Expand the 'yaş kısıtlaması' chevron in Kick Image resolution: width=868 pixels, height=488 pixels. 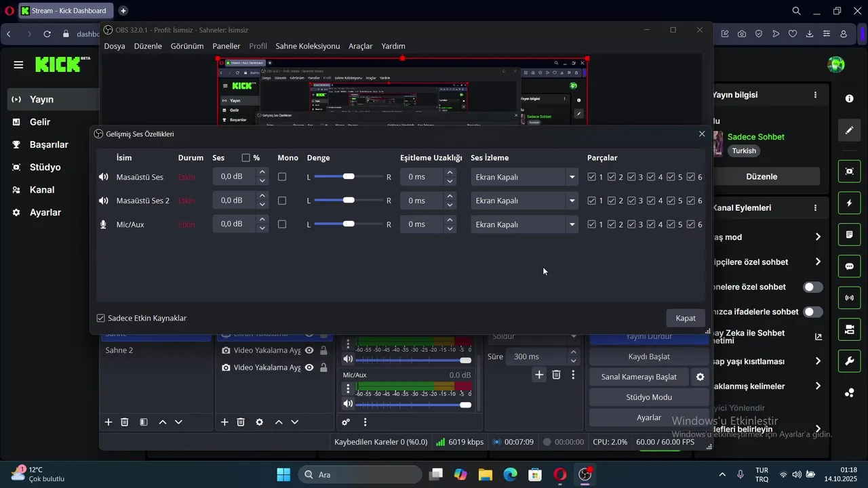pos(818,361)
